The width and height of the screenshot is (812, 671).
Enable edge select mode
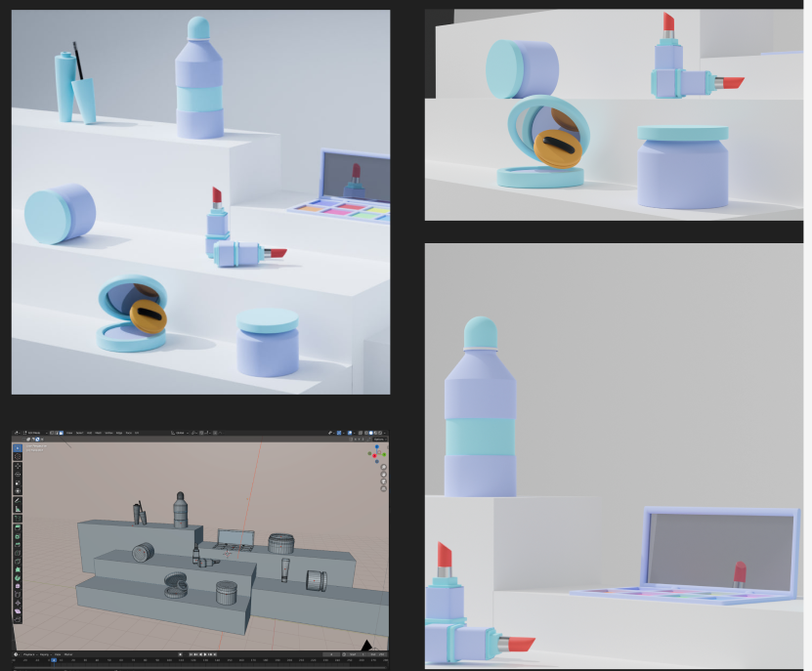tap(57, 433)
